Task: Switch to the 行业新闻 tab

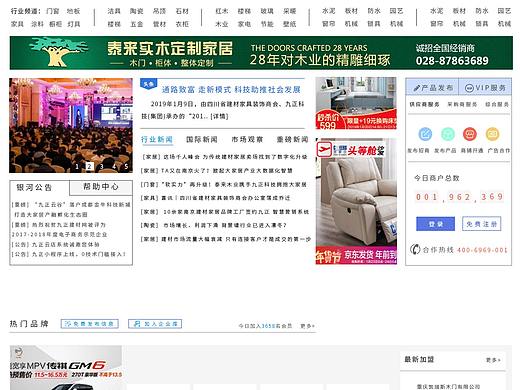Action: click(x=157, y=139)
